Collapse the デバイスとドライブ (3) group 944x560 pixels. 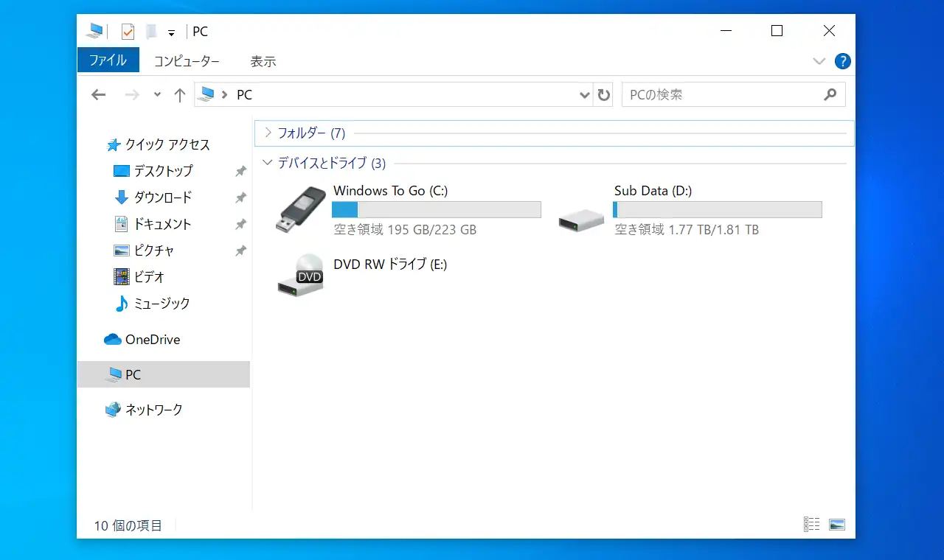(x=267, y=163)
